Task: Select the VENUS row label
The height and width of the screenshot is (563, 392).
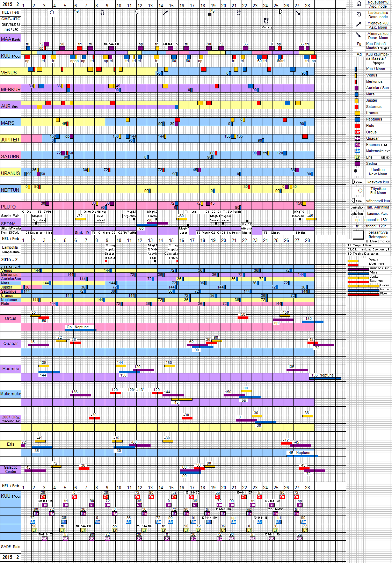Action: coord(9,73)
